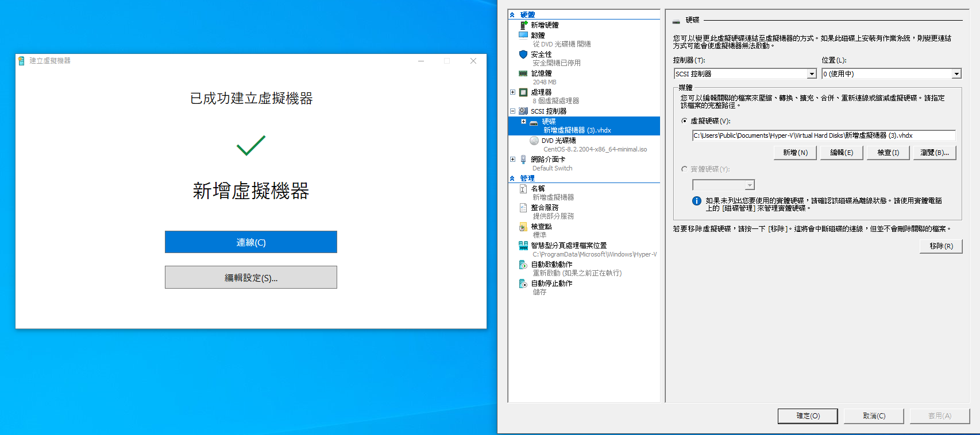Click 安全開機已停用 text

(556, 63)
